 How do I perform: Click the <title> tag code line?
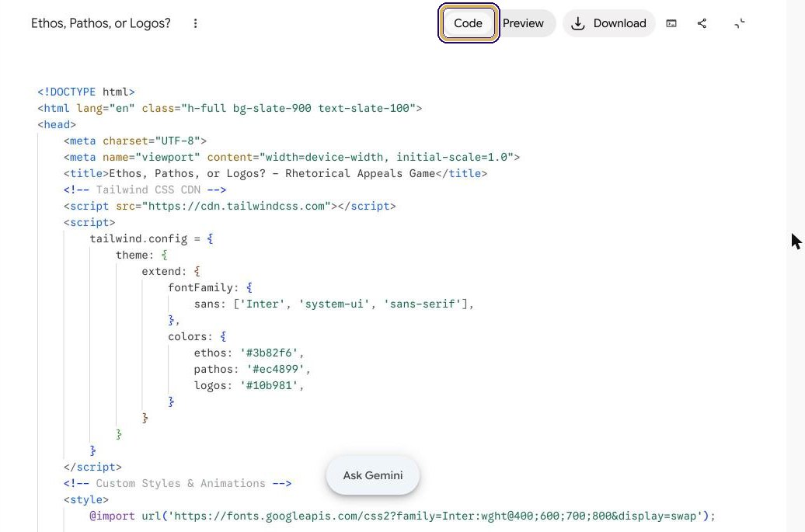pyautogui.click(x=275, y=173)
